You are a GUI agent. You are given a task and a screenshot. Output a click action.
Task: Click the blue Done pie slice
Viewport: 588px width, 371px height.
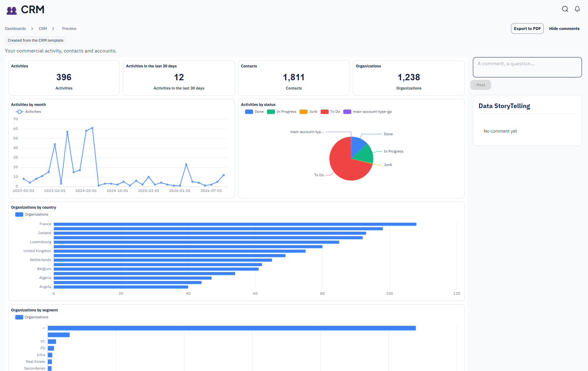357,146
